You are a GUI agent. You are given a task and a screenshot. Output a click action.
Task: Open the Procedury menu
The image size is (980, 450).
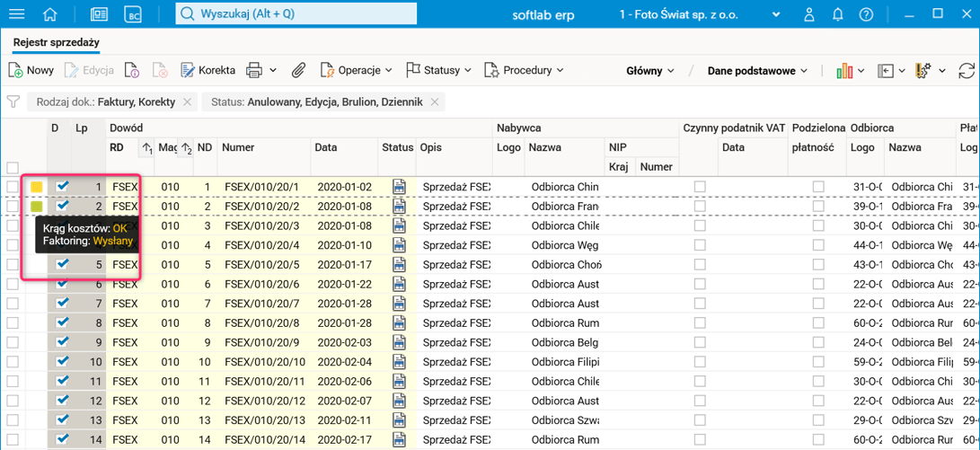click(524, 70)
